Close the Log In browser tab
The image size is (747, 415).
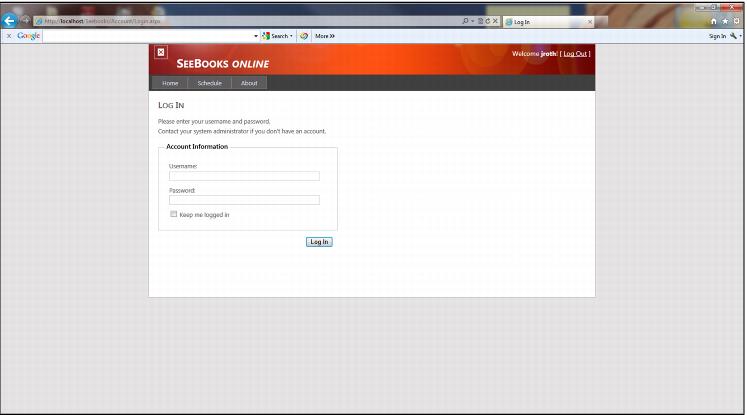(x=590, y=22)
